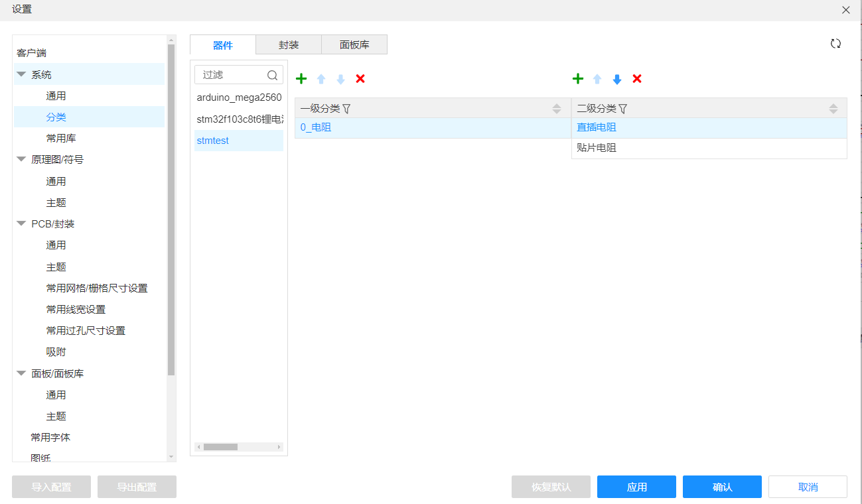Click red delete icon above 一级分类
The height and width of the screenshot is (504, 862).
click(x=360, y=79)
